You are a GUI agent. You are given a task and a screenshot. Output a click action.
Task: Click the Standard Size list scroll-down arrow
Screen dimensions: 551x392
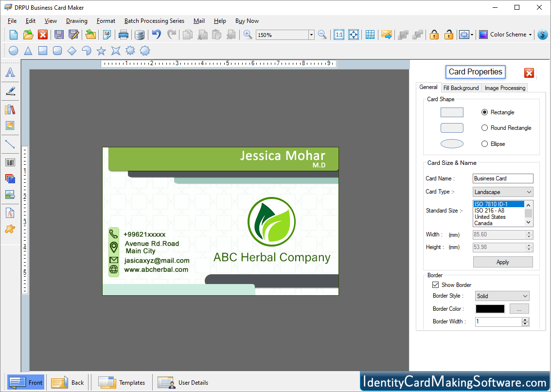[x=528, y=223]
